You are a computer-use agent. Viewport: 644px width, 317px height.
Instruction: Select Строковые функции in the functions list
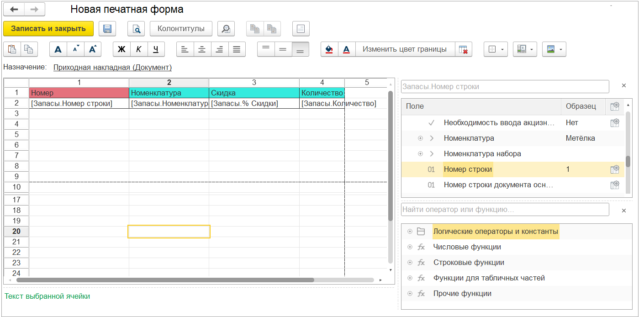coord(469,263)
